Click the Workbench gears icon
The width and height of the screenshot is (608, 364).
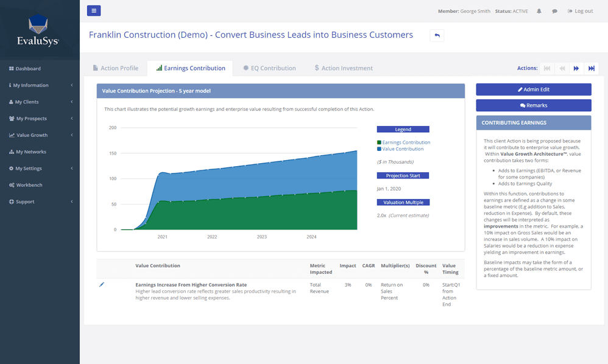coord(12,185)
